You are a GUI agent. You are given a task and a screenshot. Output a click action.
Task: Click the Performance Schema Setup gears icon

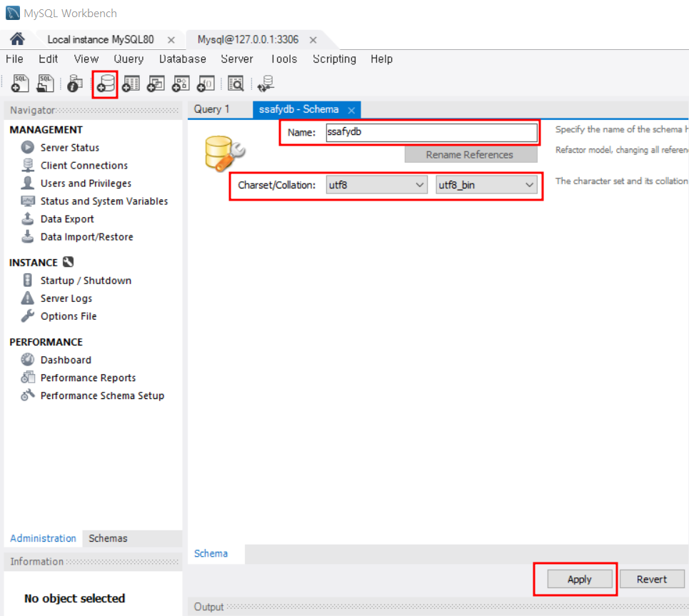(x=27, y=395)
